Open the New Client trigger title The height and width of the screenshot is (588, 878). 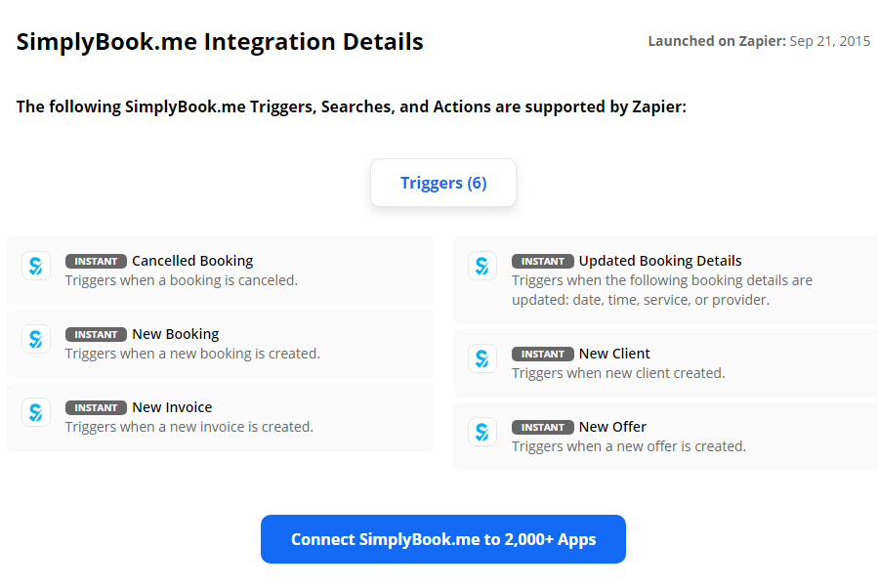614,354
